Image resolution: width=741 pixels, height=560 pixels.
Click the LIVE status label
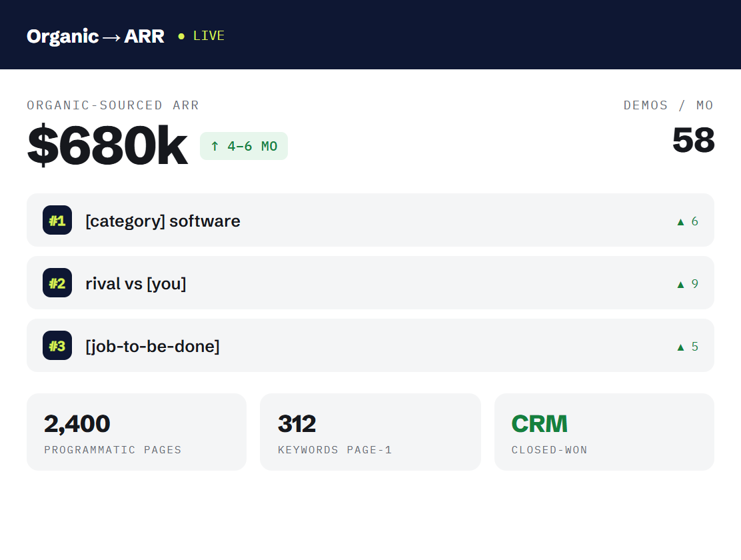pyautogui.click(x=209, y=35)
